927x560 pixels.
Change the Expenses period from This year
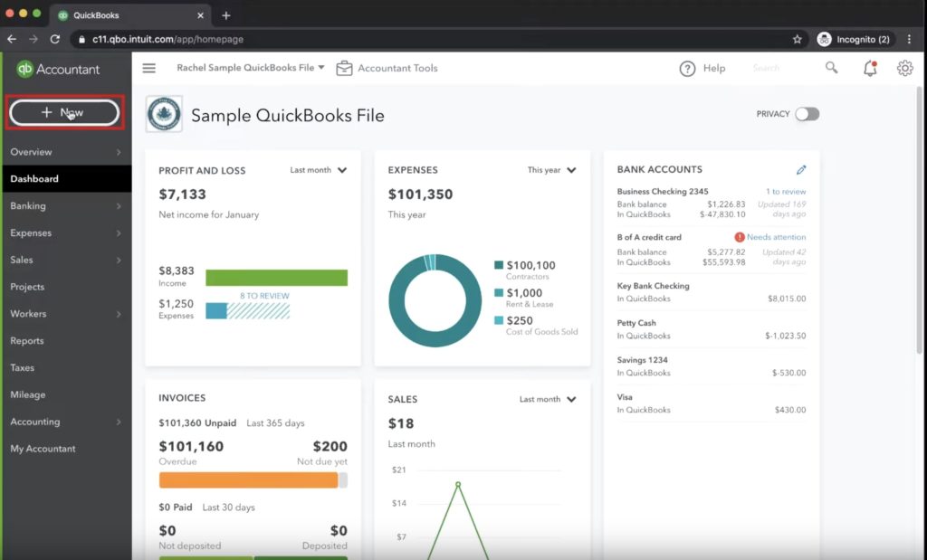pyautogui.click(x=551, y=170)
